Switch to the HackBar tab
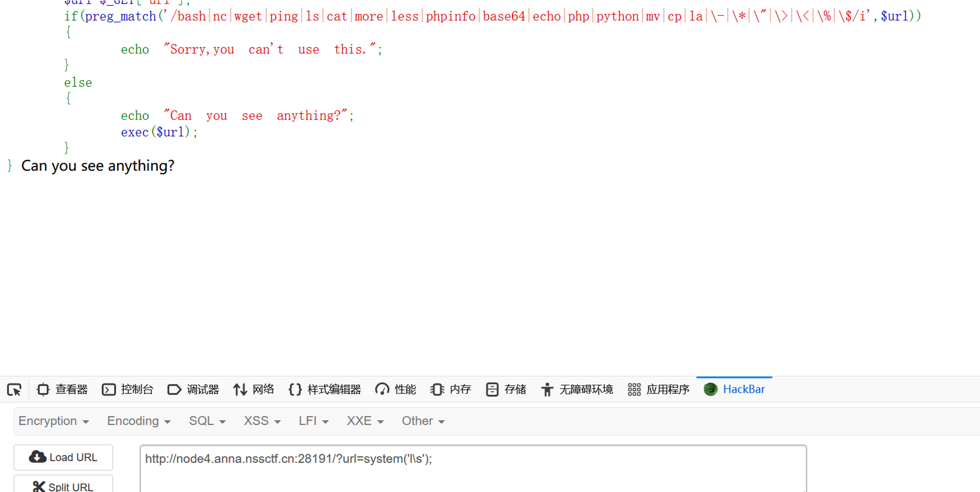Image resolution: width=980 pixels, height=492 pixels. (735, 389)
